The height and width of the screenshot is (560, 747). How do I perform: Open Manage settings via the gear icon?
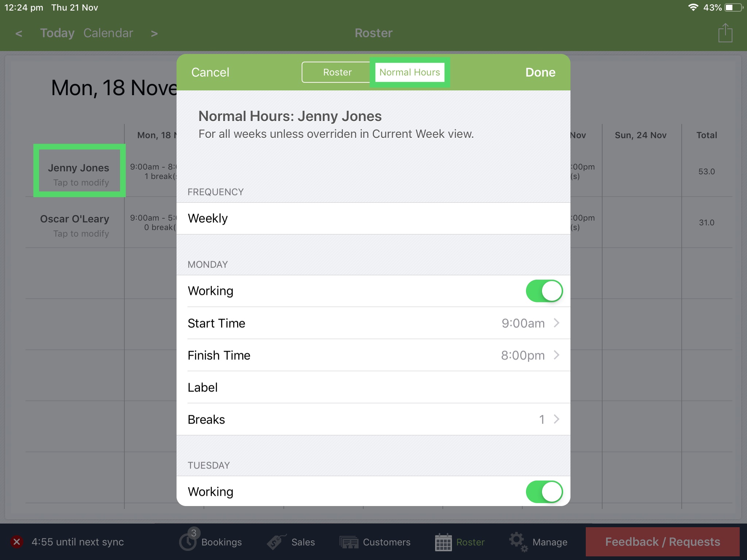518,542
